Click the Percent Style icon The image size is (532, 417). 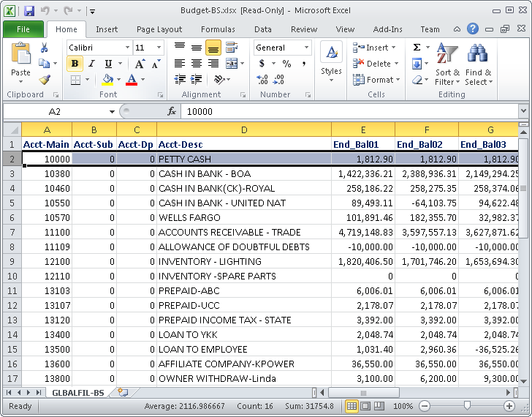pos(286,64)
